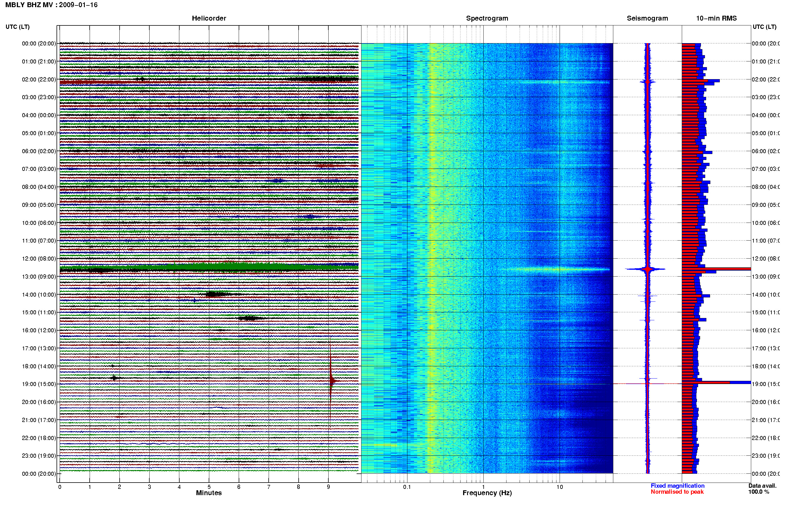Click the '100.0 %' data availability value
812x508 pixels.
point(759,492)
